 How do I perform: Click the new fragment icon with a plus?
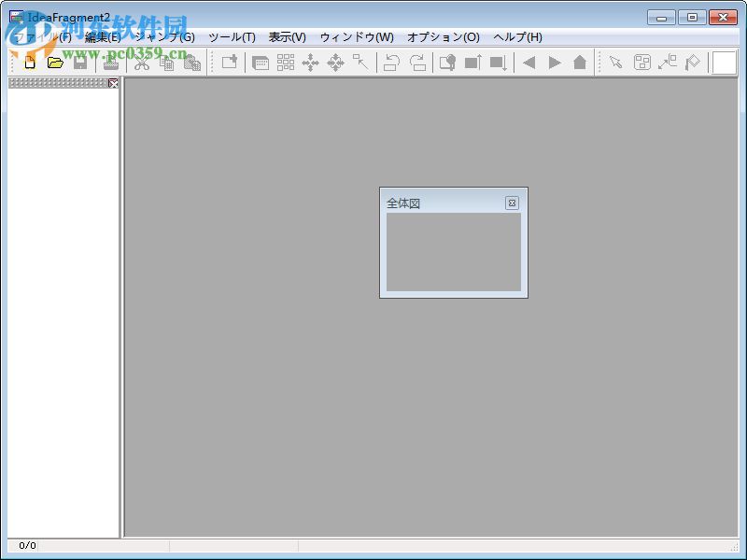[x=230, y=63]
